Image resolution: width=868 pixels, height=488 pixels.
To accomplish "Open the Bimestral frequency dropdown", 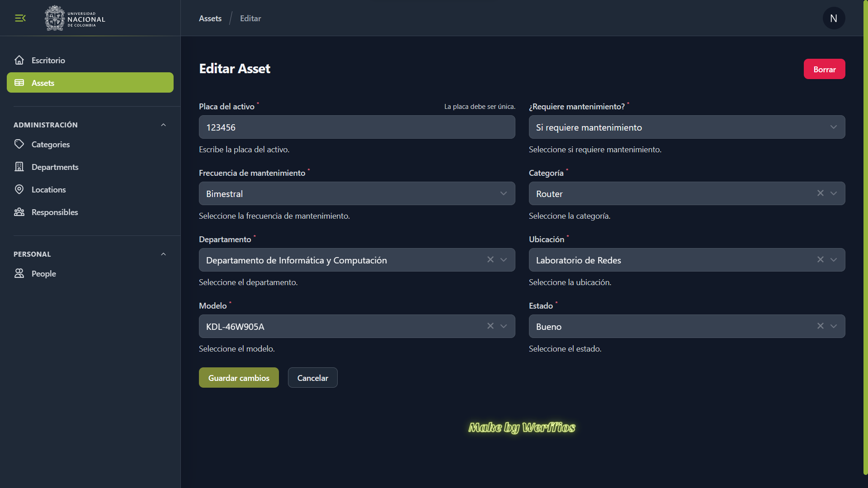I will [357, 193].
